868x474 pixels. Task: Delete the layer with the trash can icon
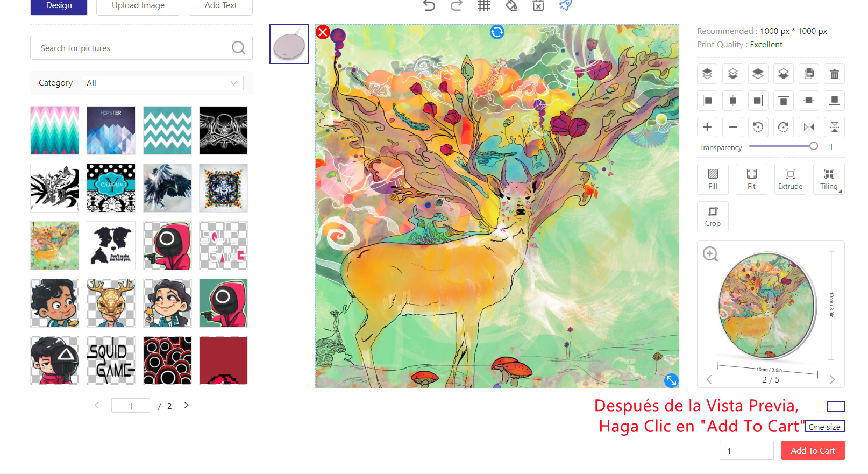[x=834, y=74]
